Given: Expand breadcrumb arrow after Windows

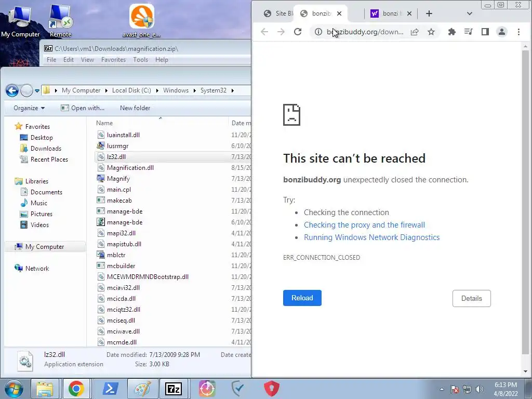Looking at the screenshot, I should pyautogui.click(x=194, y=90).
